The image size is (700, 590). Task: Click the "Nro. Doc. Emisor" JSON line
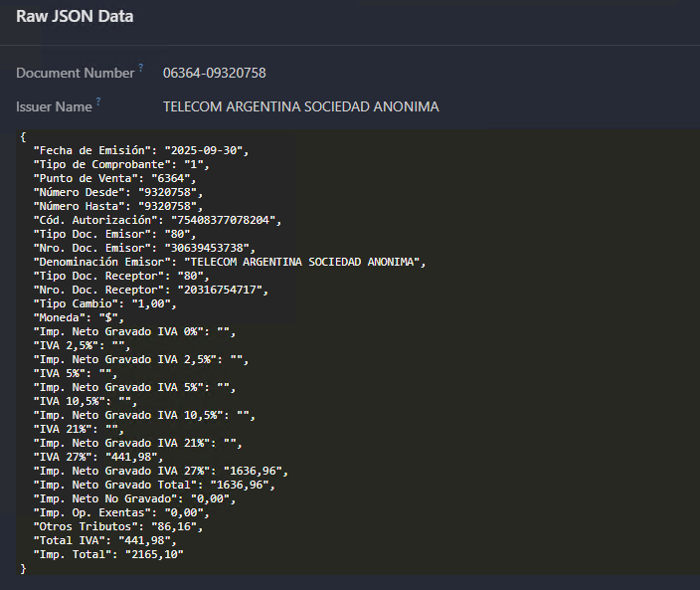pos(146,248)
